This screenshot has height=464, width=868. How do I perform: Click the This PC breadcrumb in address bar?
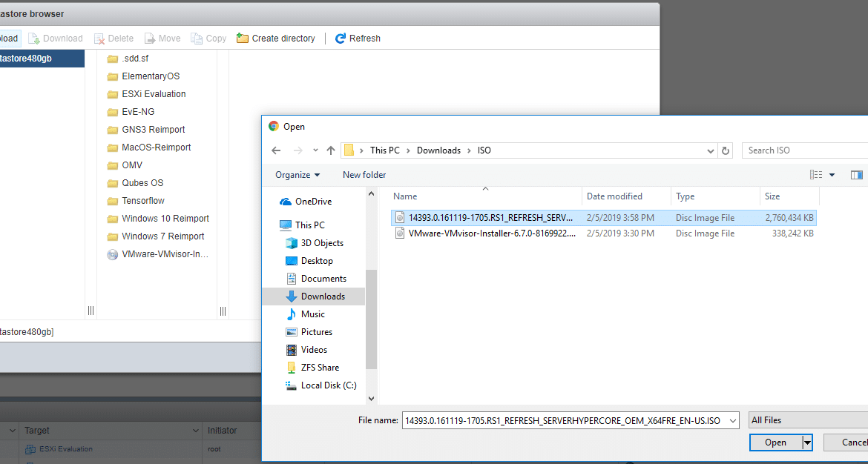click(385, 150)
